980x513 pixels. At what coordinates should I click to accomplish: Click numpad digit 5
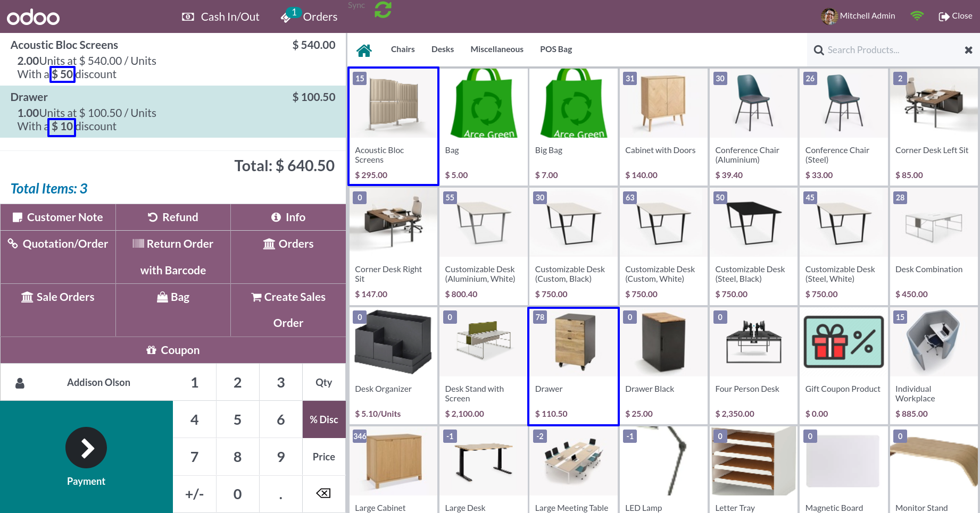pyautogui.click(x=237, y=419)
